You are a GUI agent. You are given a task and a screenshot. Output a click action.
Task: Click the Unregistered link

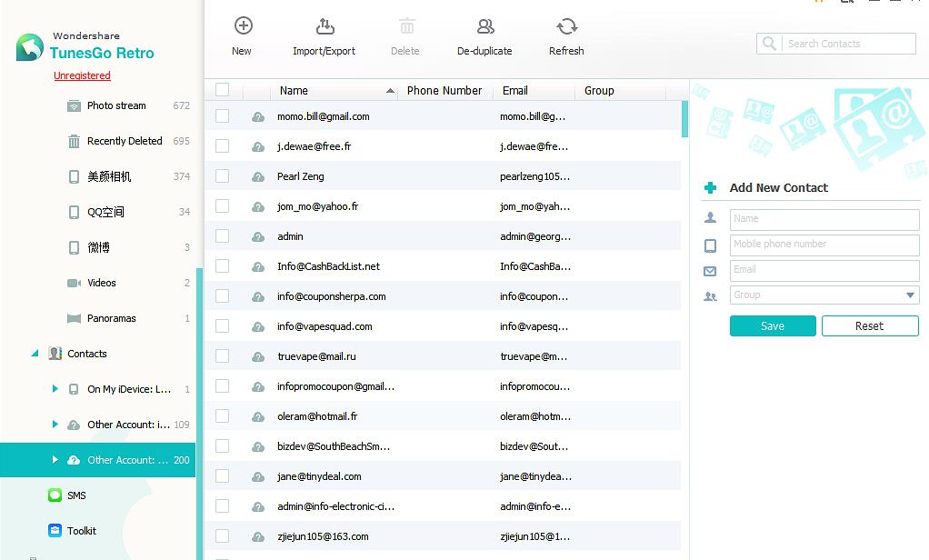pyautogui.click(x=82, y=75)
